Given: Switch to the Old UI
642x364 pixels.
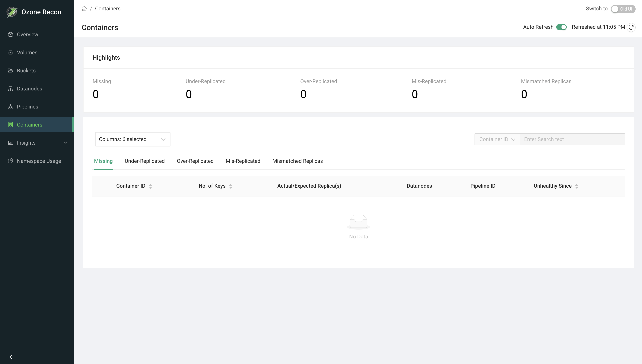Looking at the screenshot, I should 623,9.
